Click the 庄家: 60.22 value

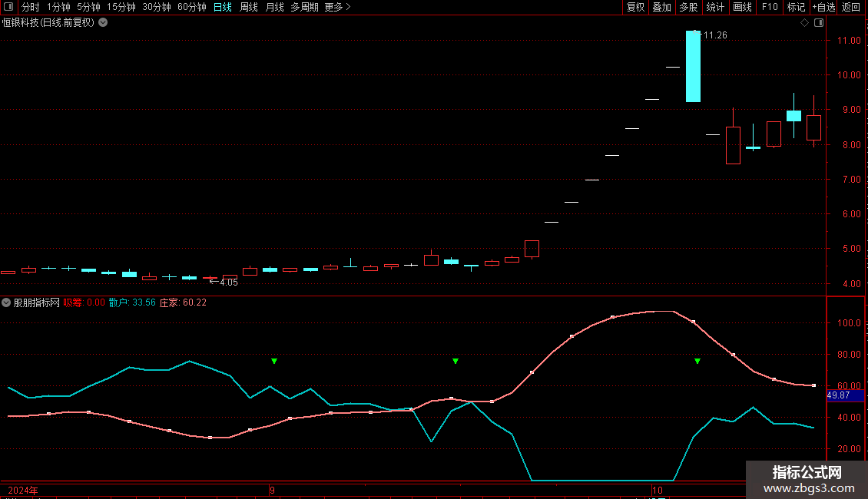(184, 302)
